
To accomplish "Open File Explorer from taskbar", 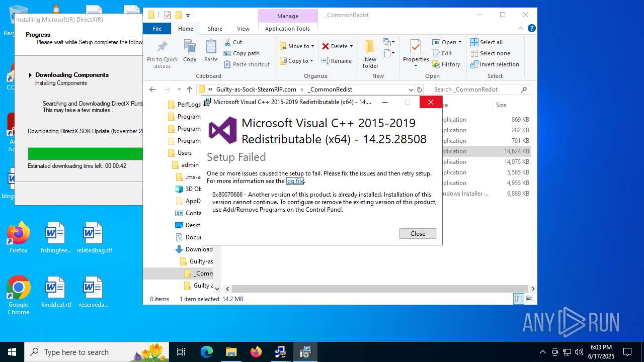I will [x=231, y=352].
